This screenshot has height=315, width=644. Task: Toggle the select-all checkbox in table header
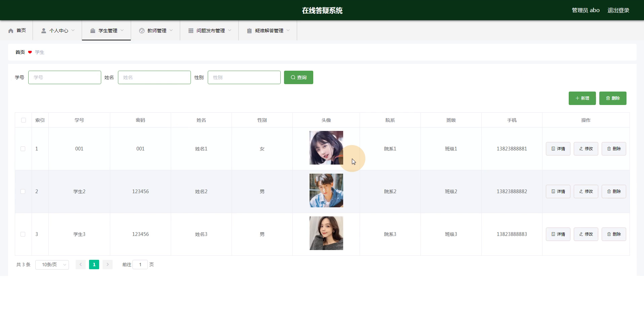[x=24, y=120]
